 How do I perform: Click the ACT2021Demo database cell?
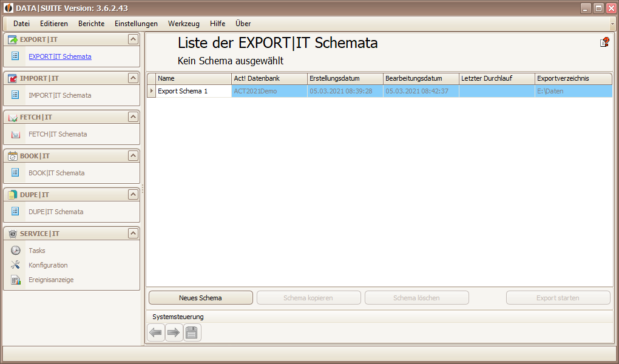click(269, 91)
